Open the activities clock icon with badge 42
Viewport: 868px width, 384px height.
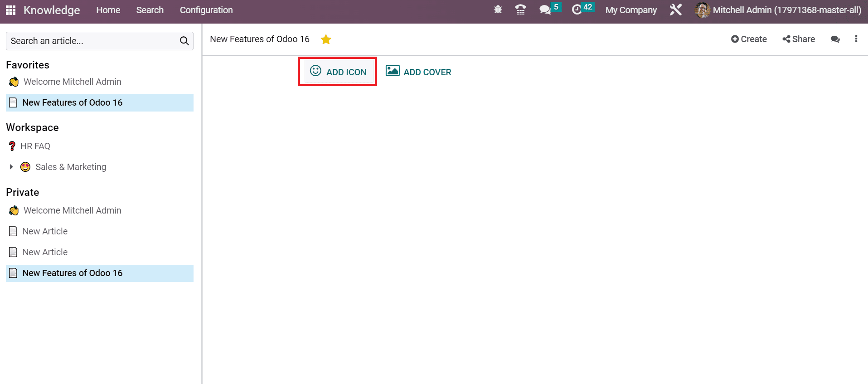577,10
